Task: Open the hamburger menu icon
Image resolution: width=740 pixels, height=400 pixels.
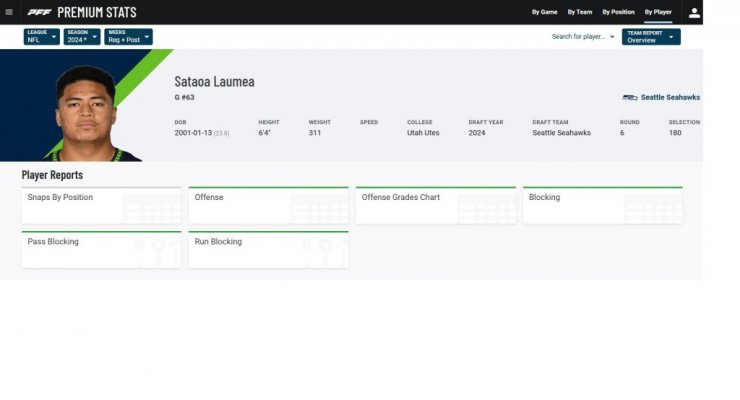Action: tap(9, 12)
